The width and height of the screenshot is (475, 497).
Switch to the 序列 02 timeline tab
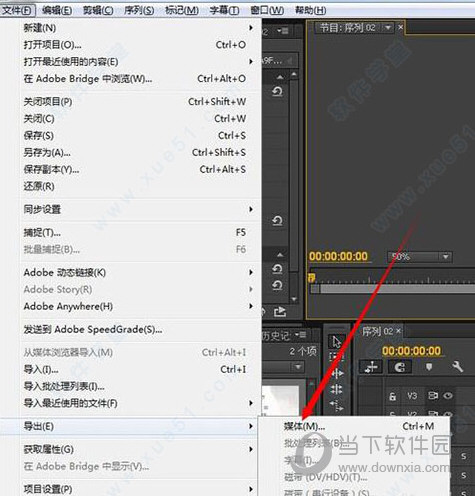point(378,331)
